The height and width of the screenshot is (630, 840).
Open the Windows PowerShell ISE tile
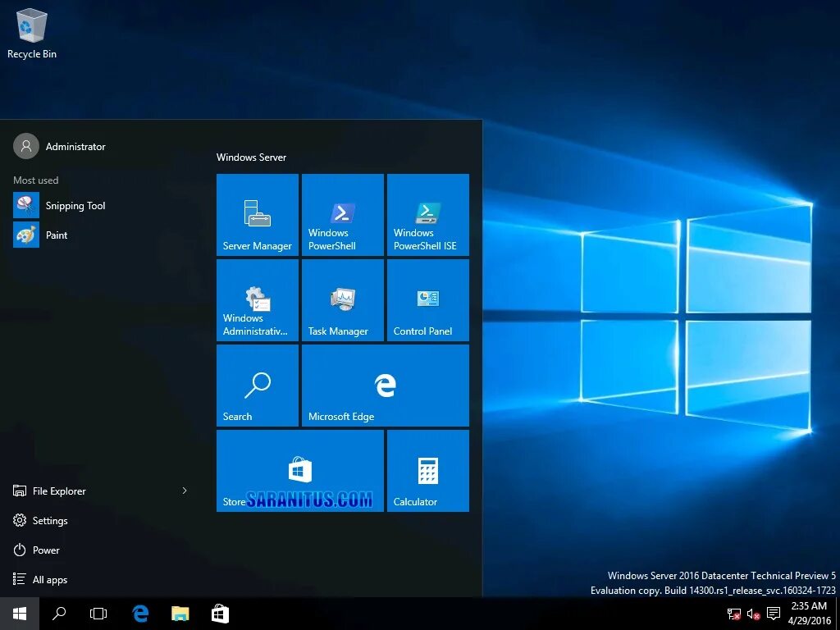click(x=428, y=215)
